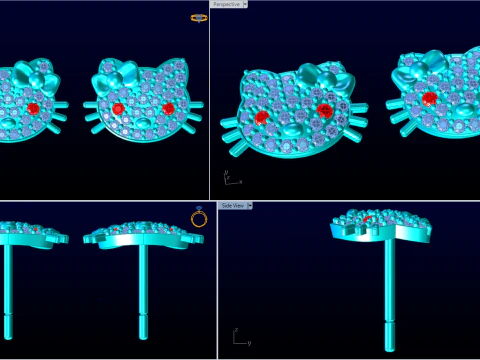This screenshot has height=360, width=480.
Task: Expand the Side View dropdown arrow
Action: (x=250, y=206)
